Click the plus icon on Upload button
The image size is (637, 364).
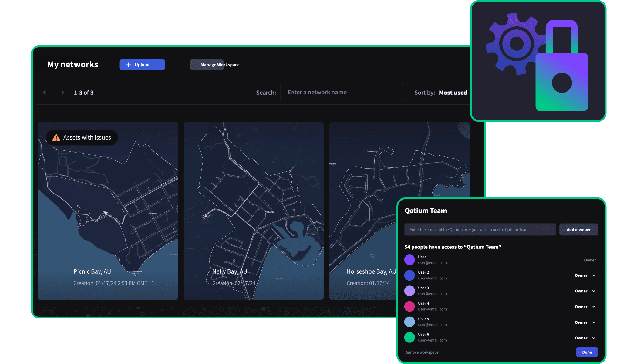click(x=129, y=65)
